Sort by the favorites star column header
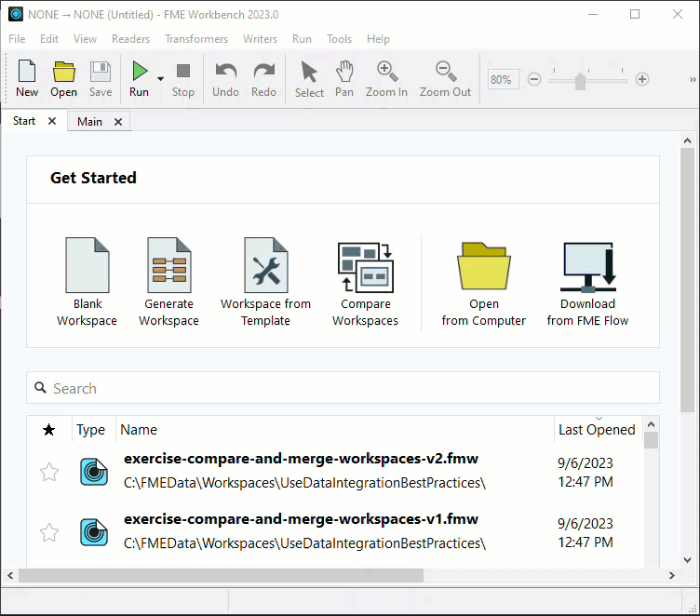This screenshot has width=700, height=616. (x=48, y=430)
